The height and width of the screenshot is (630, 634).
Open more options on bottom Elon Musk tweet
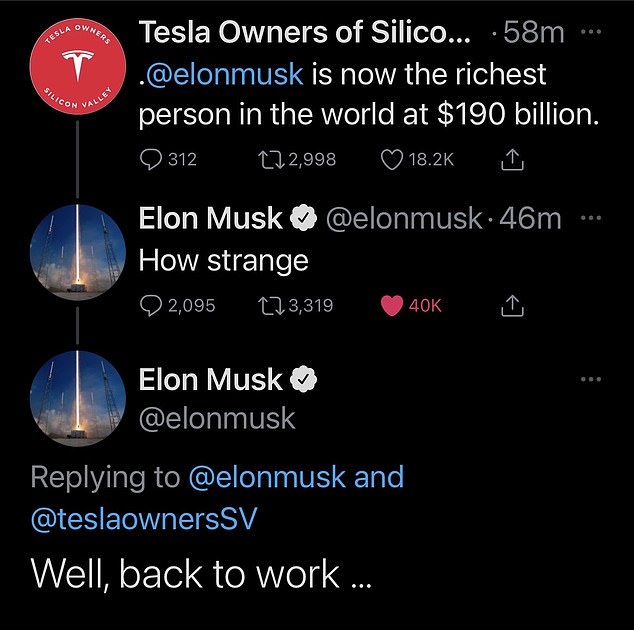tap(592, 378)
